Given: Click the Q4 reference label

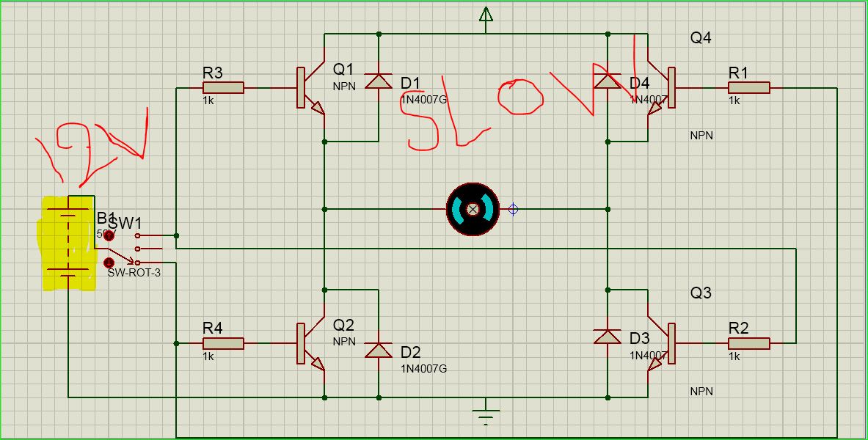Looking at the screenshot, I should (701, 37).
